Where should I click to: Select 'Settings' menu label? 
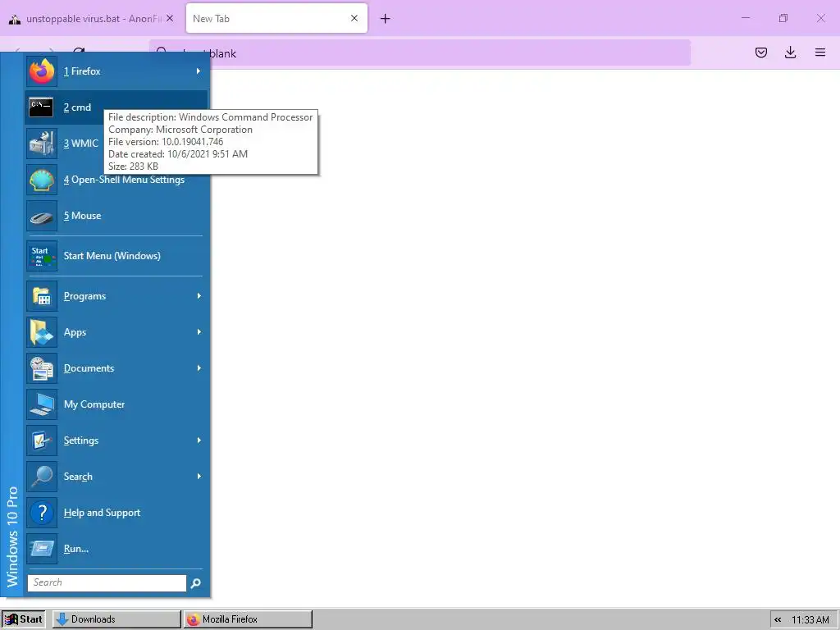tap(81, 441)
